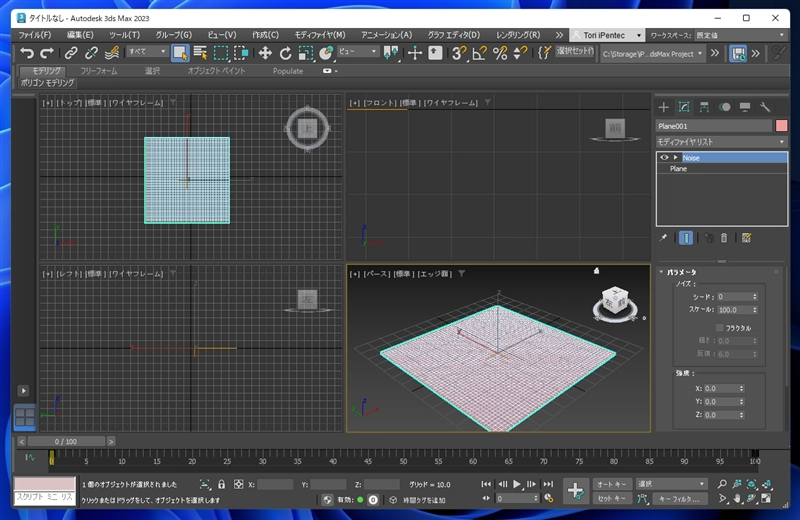Image resolution: width=800 pixels, height=520 pixels.
Task: Toggle the Spinner Snap icon
Action: tap(520, 53)
